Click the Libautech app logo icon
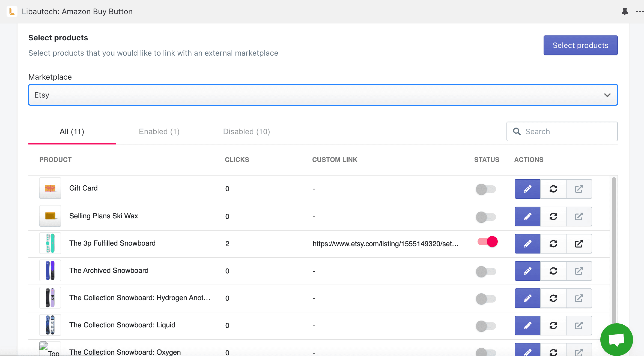644x356 pixels. (x=12, y=11)
